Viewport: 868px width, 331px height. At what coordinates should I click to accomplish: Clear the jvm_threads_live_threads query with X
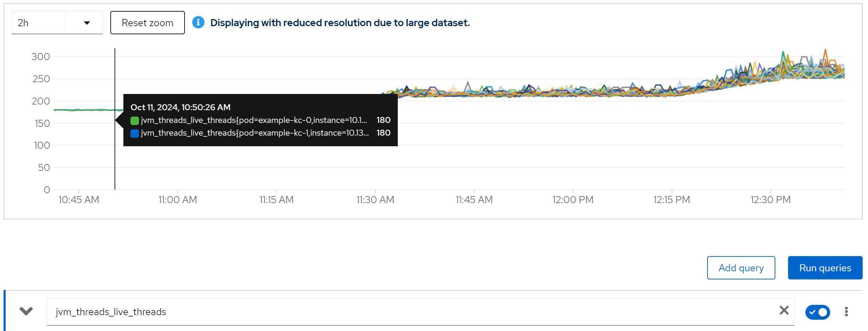784,311
